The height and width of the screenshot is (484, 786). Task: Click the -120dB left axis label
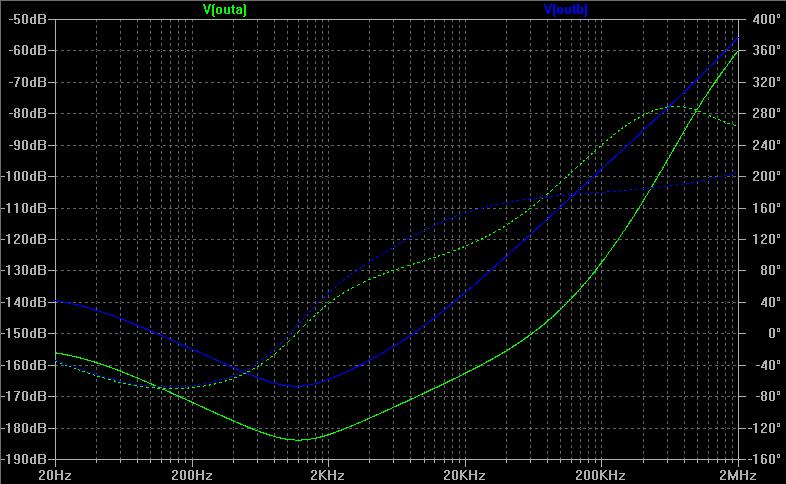click(24, 239)
